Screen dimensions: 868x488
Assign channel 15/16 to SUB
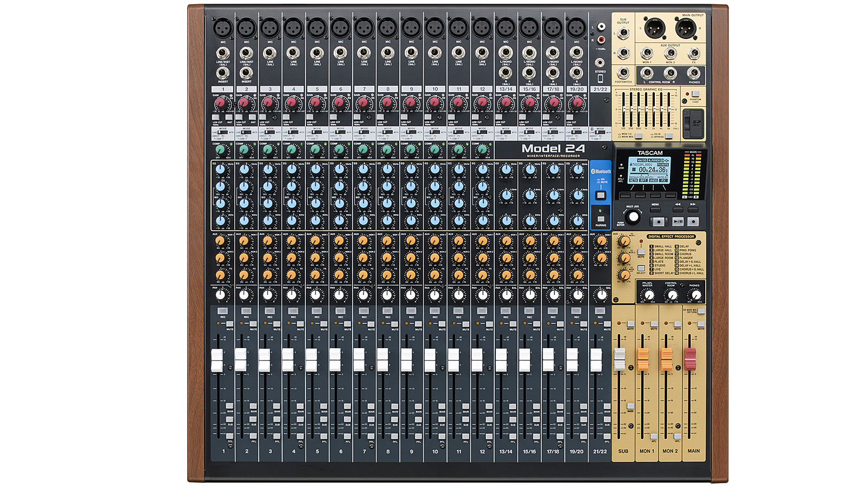point(537,420)
